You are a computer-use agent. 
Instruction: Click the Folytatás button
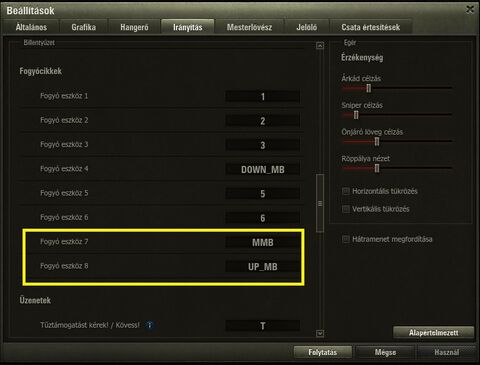[x=323, y=352]
